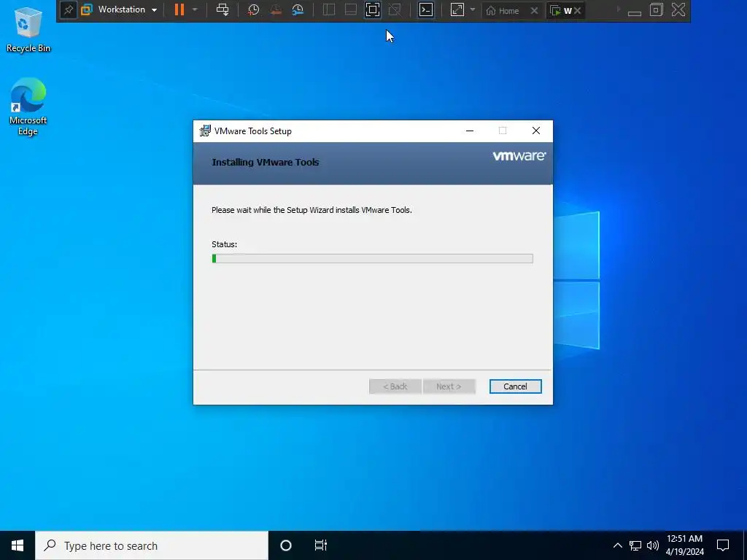747x560 pixels.
Task: Close the VMware Workstation window
Action: point(678,9)
